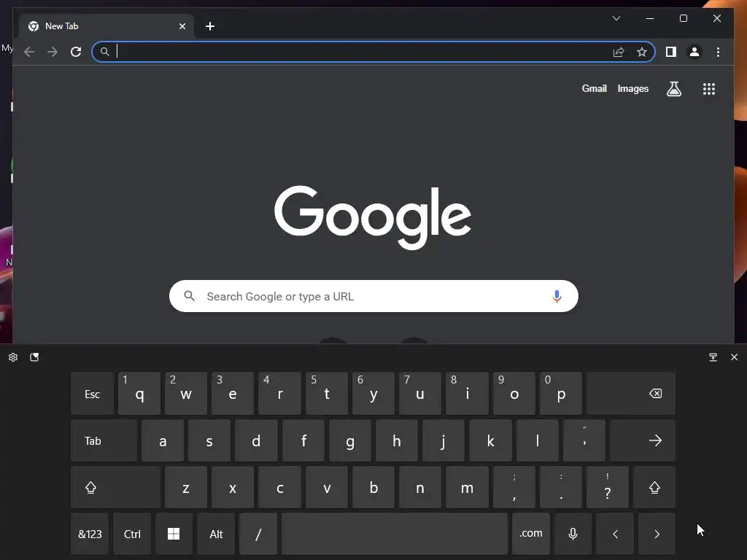Open the emoji and clipboard panel icon

[x=34, y=357]
